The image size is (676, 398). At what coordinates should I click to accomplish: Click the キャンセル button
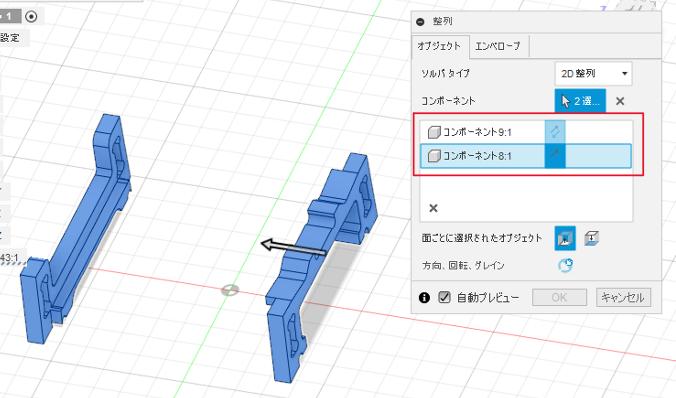(623, 298)
